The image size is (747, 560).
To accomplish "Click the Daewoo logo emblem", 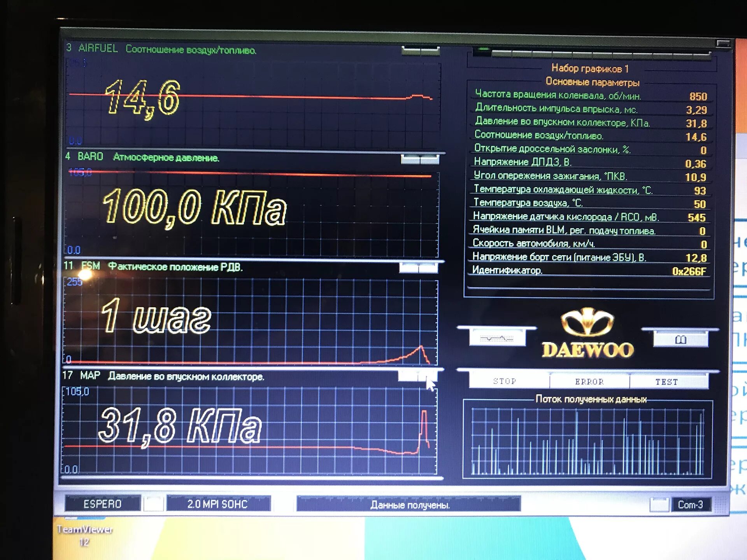I will (x=587, y=323).
